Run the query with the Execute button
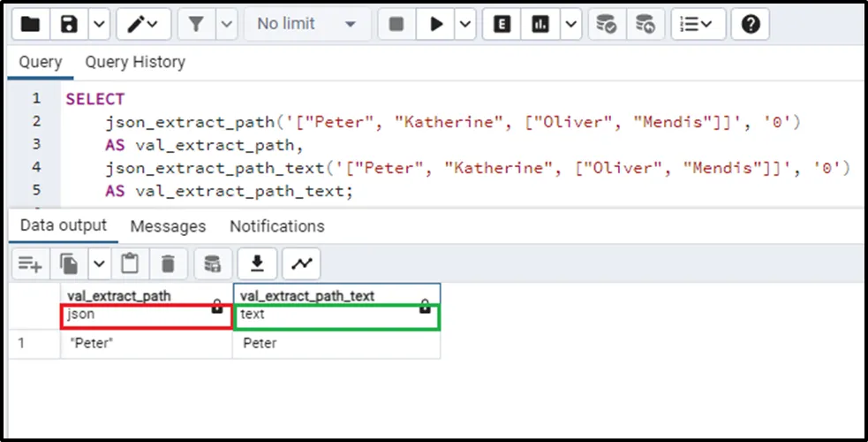 (436, 25)
